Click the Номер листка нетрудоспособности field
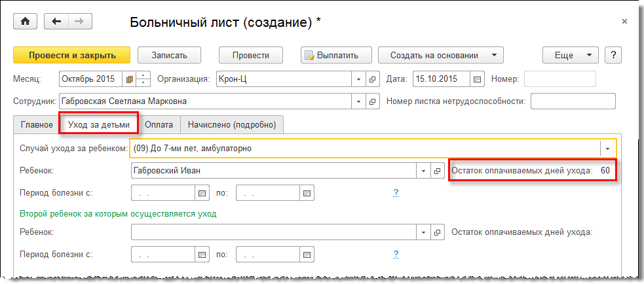The width and height of the screenshot is (644, 284). click(573, 101)
